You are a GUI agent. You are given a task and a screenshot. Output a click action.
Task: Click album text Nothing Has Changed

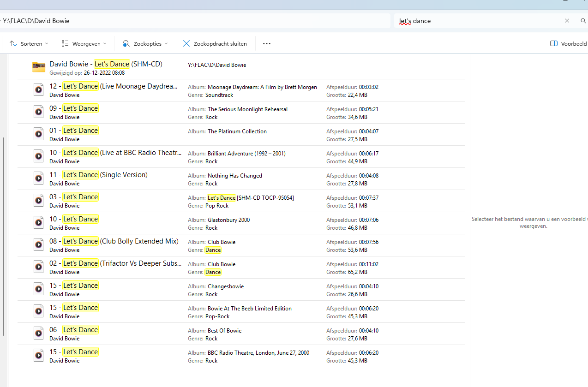(235, 176)
